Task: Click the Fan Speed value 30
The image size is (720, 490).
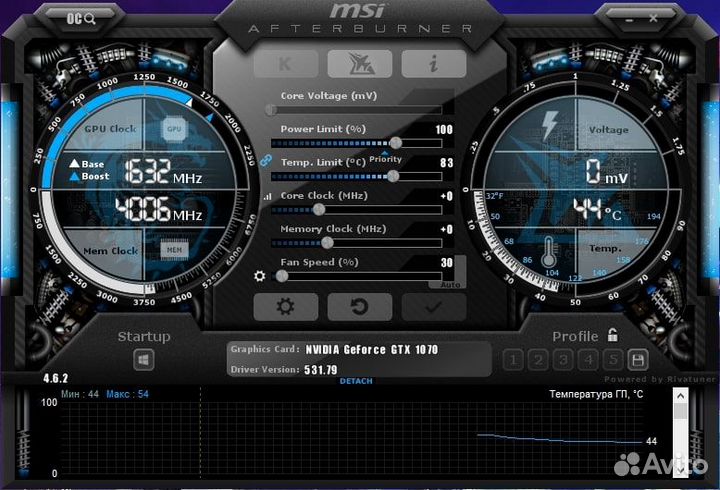Action: tap(446, 263)
